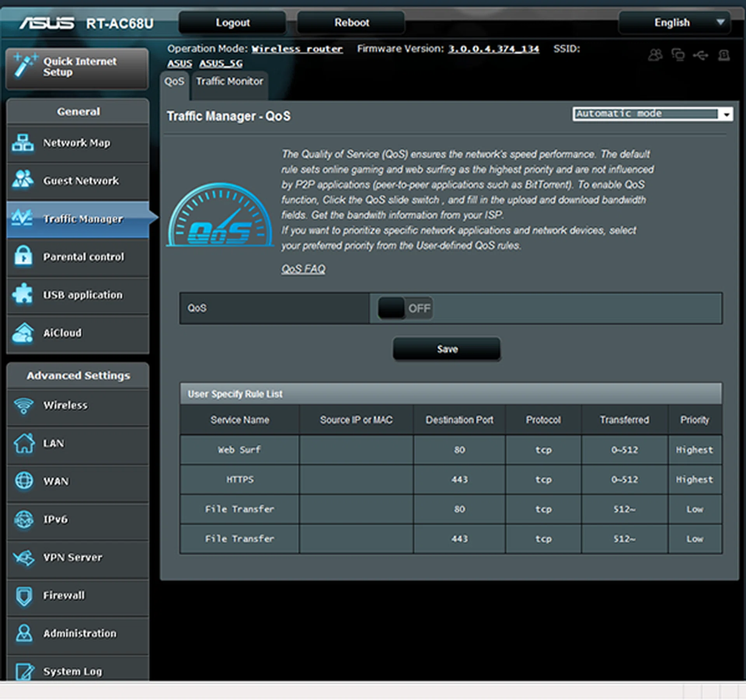Click the Reboot button
The width and height of the screenshot is (746, 700).
pyautogui.click(x=351, y=23)
